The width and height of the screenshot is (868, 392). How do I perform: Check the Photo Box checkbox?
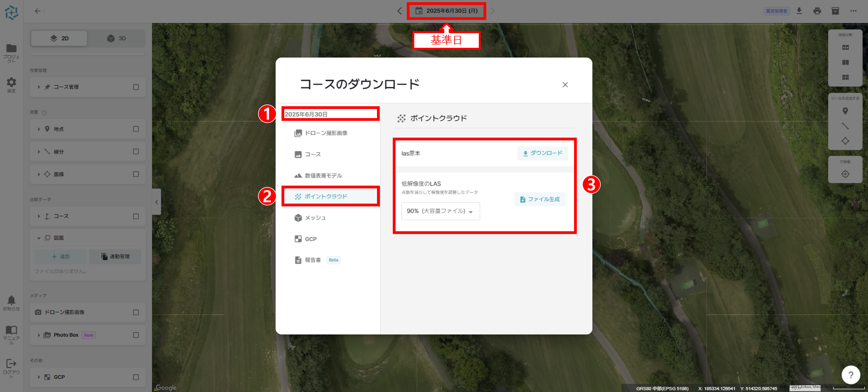[136, 335]
